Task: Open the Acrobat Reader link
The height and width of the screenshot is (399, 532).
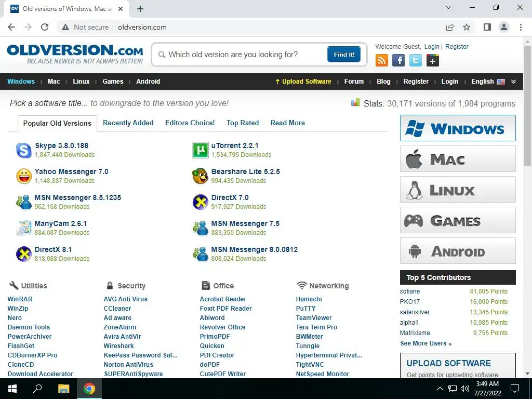Action: click(223, 299)
